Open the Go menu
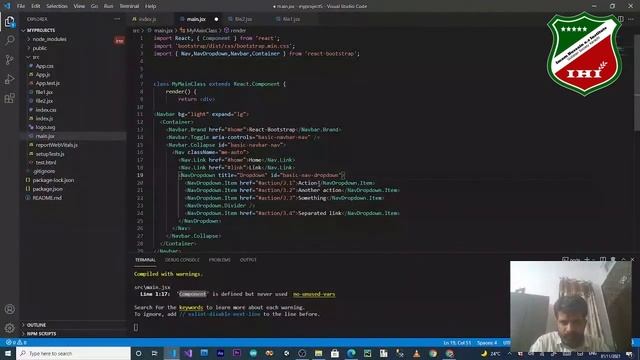The image size is (640, 360). click(x=94, y=6)
